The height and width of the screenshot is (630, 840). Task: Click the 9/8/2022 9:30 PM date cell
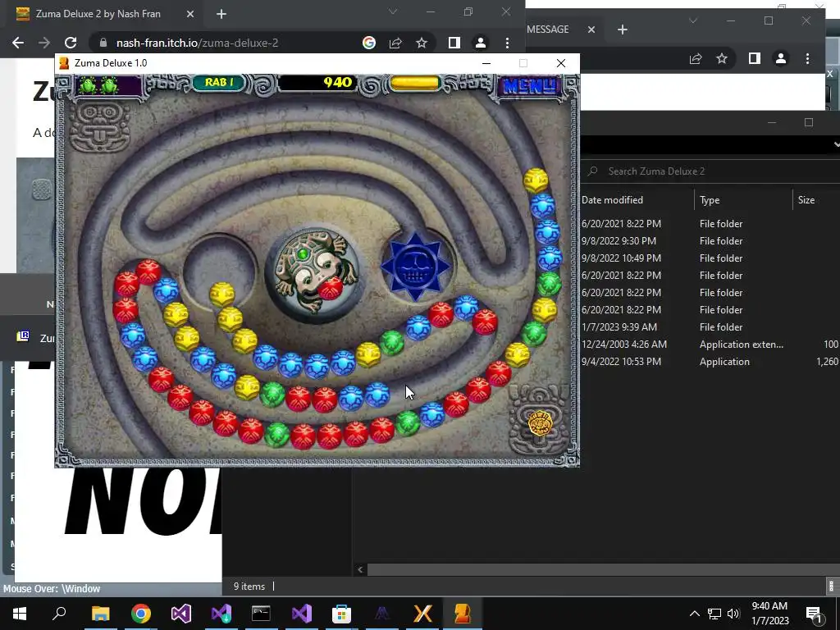tap(619, 240)
